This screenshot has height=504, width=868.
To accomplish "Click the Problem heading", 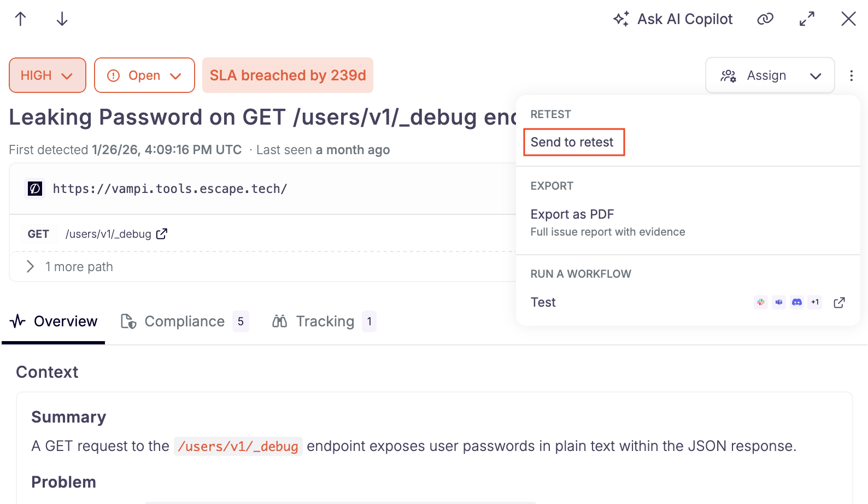I will point(63,482).
